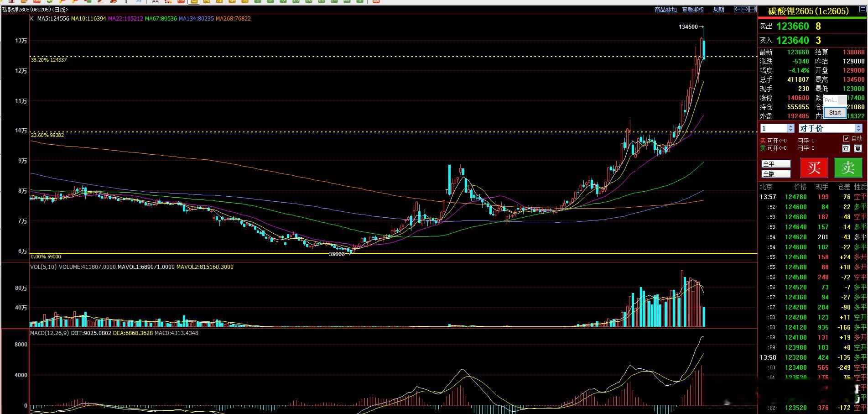Click the 碳酸锂2605(060205)<日线> chart title
868x414 pixels.
(35, 10)
